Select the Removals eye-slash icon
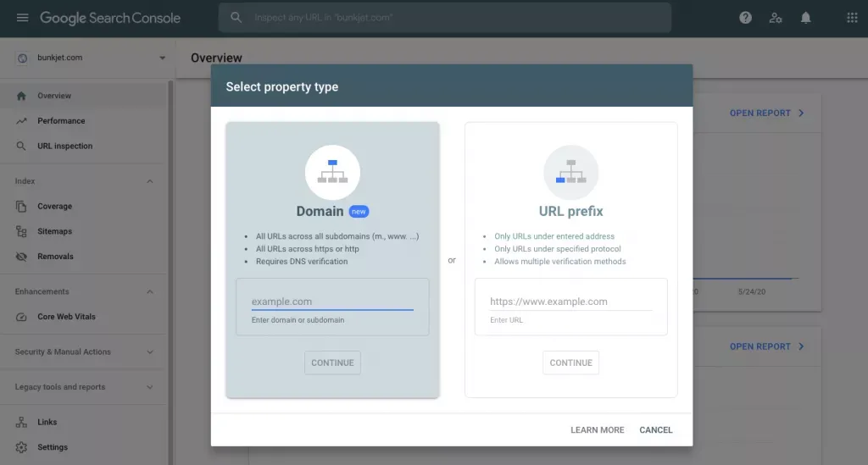The width and height of the screenshot is (868, 465). [x=21, y=257]
